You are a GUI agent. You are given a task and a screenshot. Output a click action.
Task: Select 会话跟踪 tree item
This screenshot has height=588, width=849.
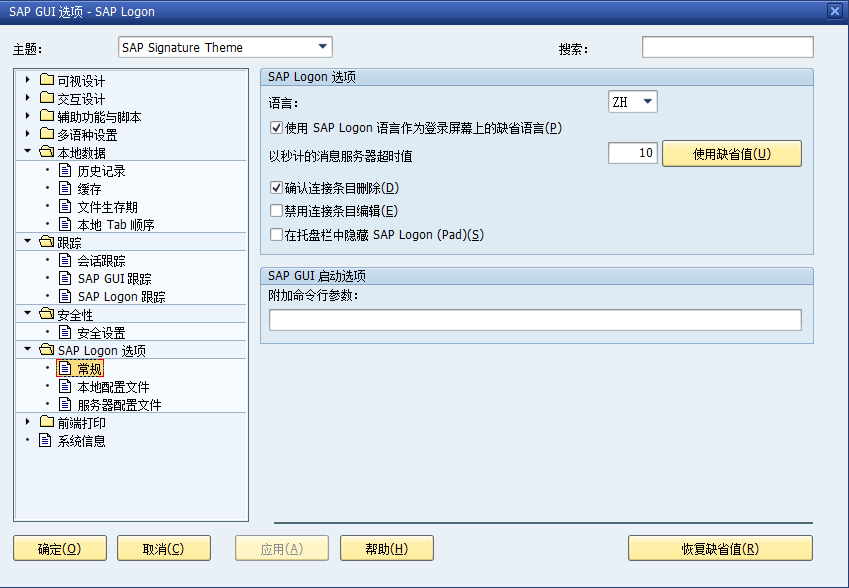point(101,261)
